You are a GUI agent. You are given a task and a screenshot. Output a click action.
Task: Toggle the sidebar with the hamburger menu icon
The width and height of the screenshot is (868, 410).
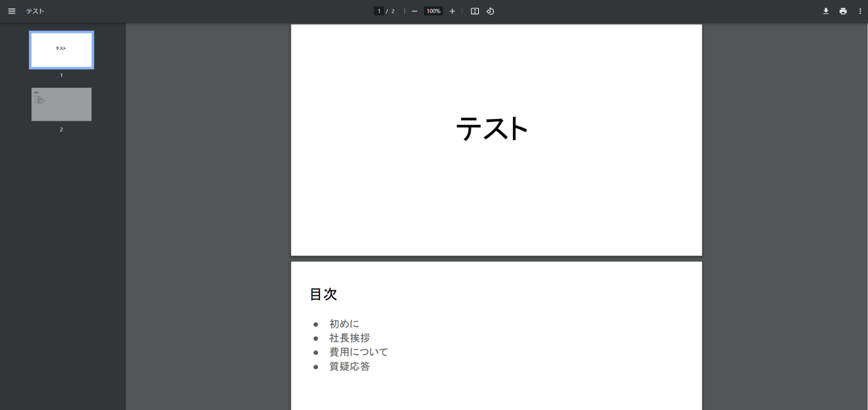coord(12,11)
